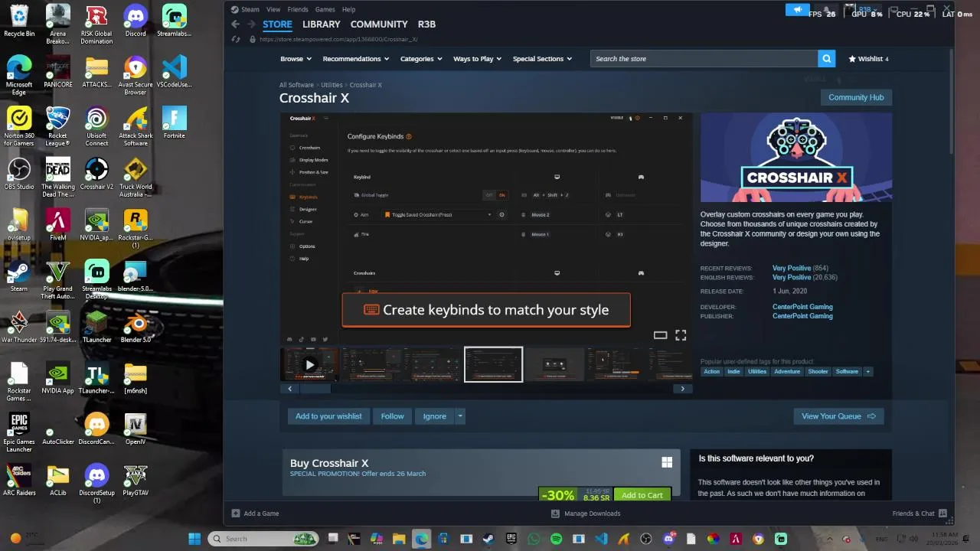Open the Ignore options dropdown arrow
The width and height of the screenshot is (980, 551).
pyautogui.click(x=459, y=416)
